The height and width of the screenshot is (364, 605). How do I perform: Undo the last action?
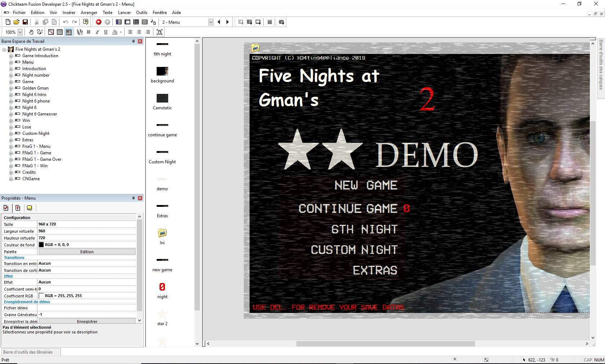tap(66, 22)
